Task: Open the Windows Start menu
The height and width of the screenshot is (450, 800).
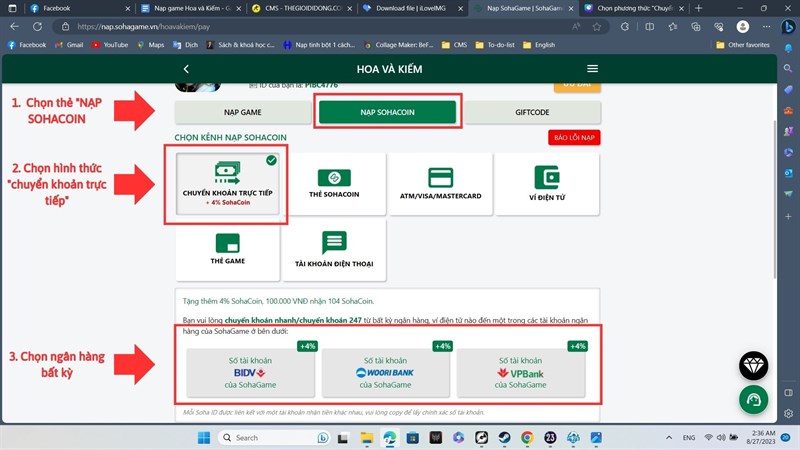Action: pos(204,438)
